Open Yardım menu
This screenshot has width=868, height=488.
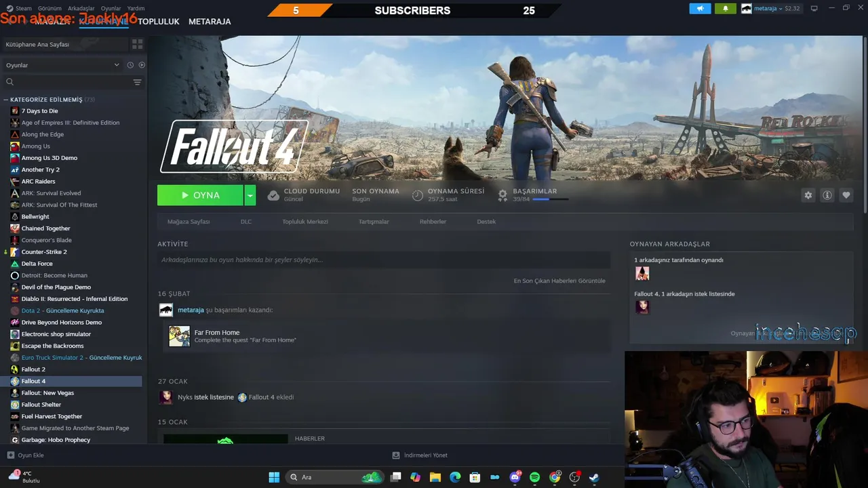[x=136, y=9]
